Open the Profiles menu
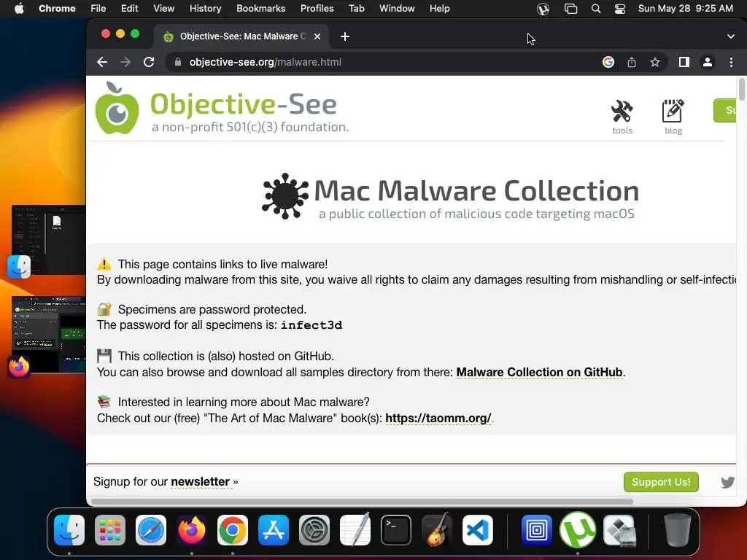The width and height of the screenshot is (747, 560). pos(317,8)
